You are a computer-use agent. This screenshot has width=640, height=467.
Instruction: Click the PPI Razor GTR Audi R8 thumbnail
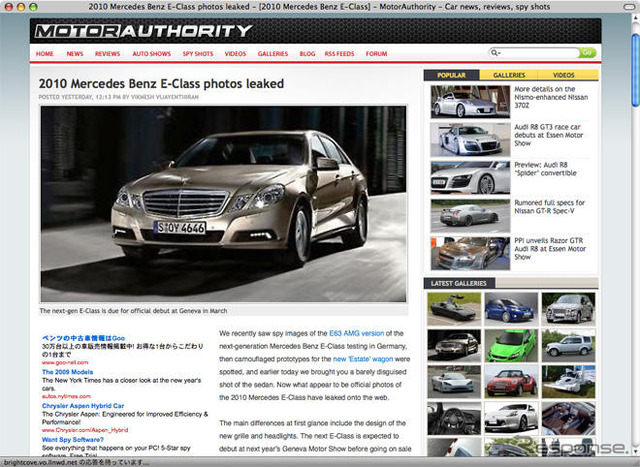tap(470, 254)
